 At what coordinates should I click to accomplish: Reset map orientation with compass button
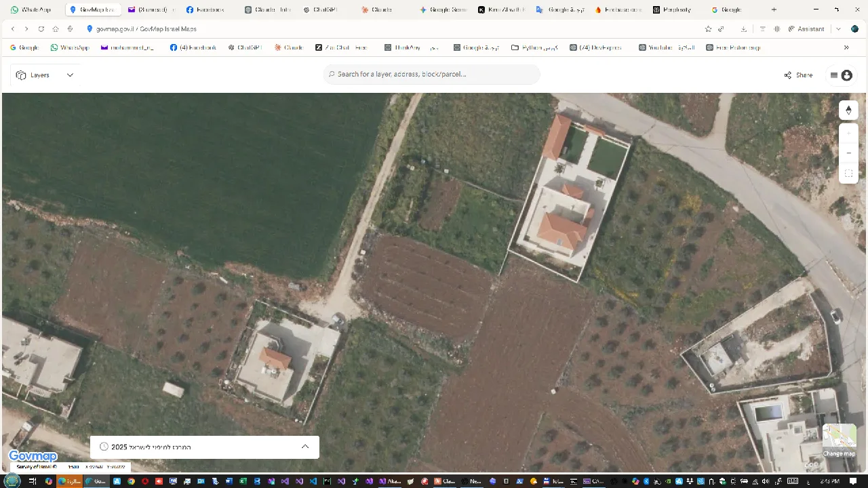[x=848, y=110]
